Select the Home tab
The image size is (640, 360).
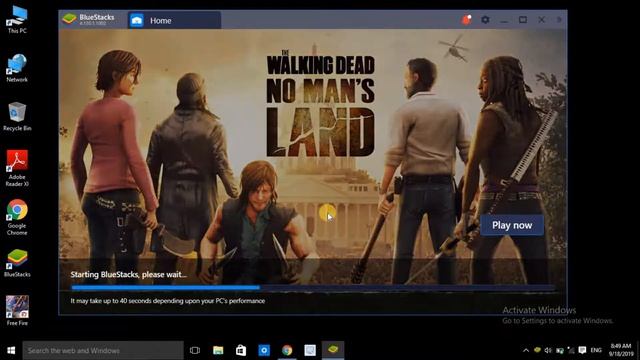tap(174, 20)
